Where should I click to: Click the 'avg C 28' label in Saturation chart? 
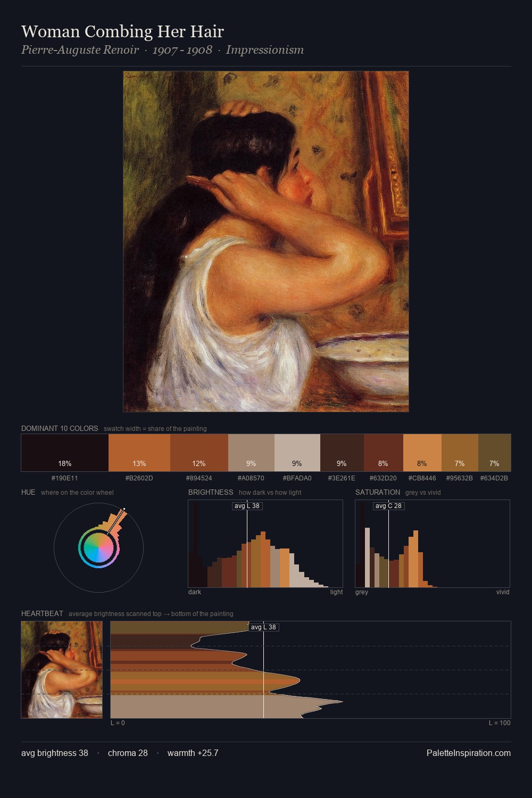389,506
